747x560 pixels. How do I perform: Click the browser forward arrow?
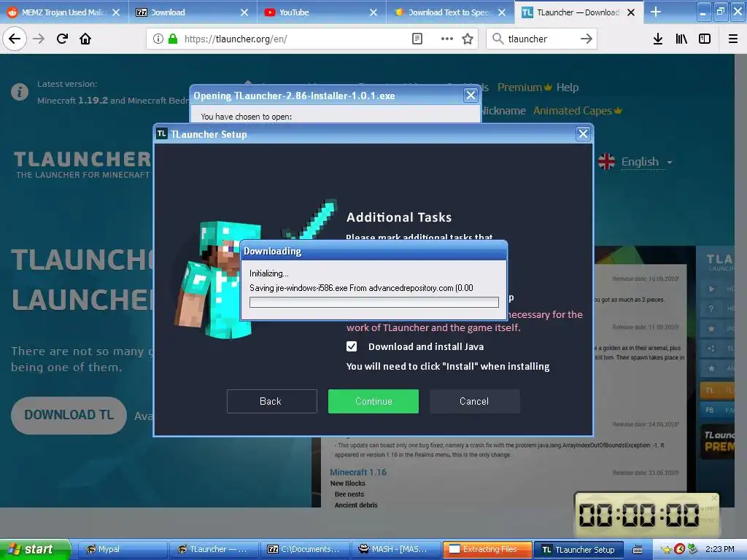click(39, 39)
